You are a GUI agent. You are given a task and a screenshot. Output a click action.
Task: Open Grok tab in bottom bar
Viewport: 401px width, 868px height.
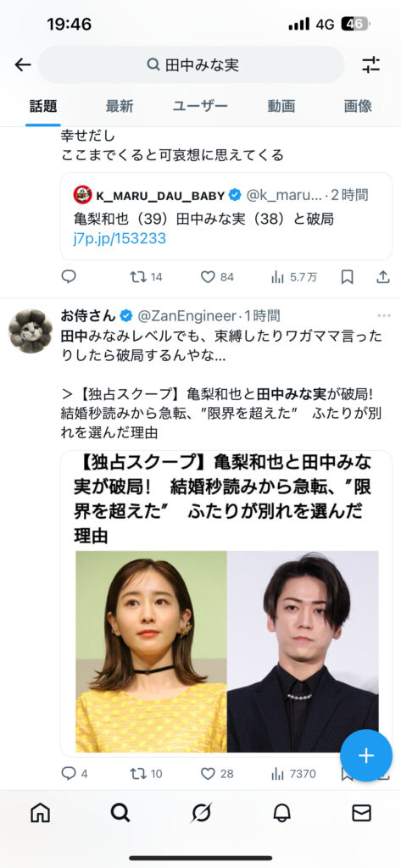click(201, 813)
